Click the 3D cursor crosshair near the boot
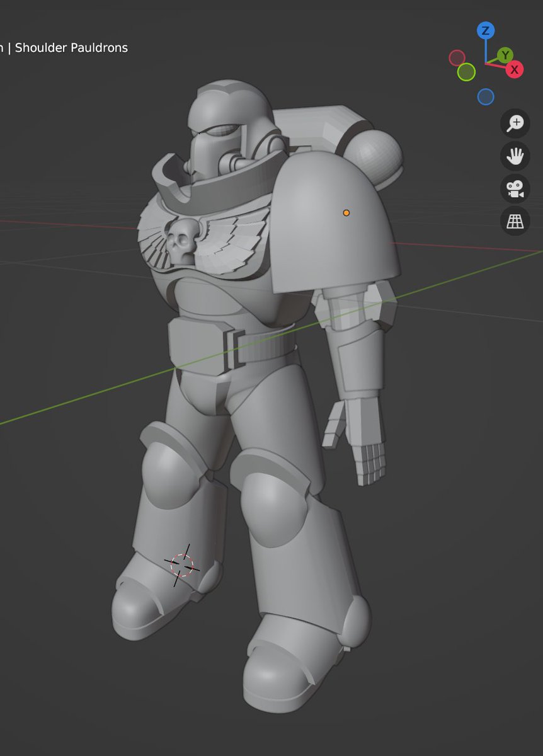Image resolution: width=543 pixels, height=756 pixels. tap(182, 565)
